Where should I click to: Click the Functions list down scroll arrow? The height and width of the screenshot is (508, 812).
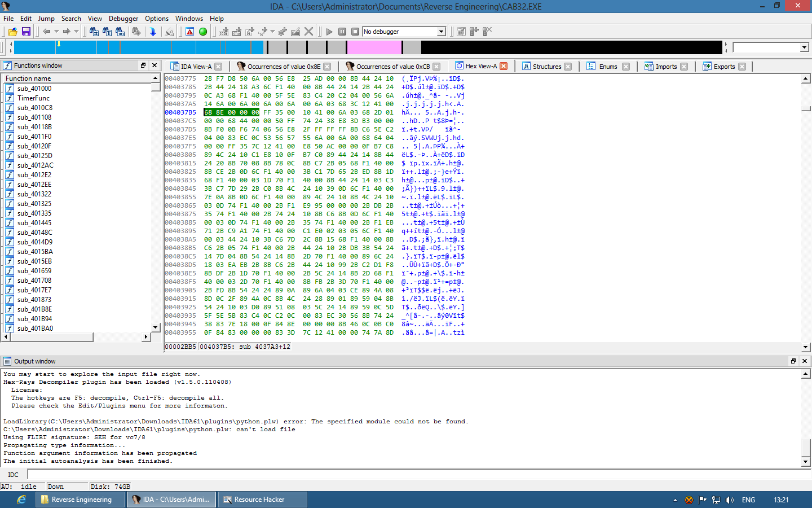(x=156, y=327)
